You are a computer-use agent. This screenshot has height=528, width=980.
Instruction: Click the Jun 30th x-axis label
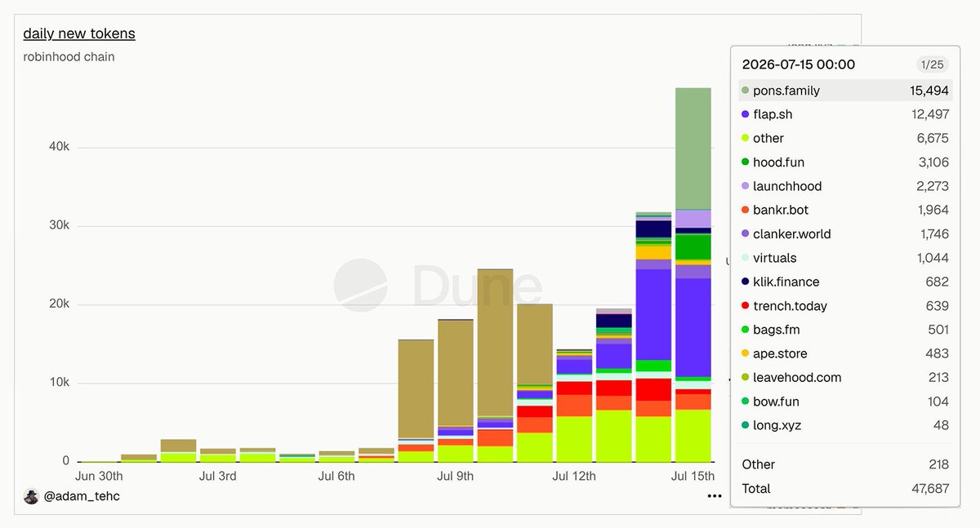coord(99,476)
